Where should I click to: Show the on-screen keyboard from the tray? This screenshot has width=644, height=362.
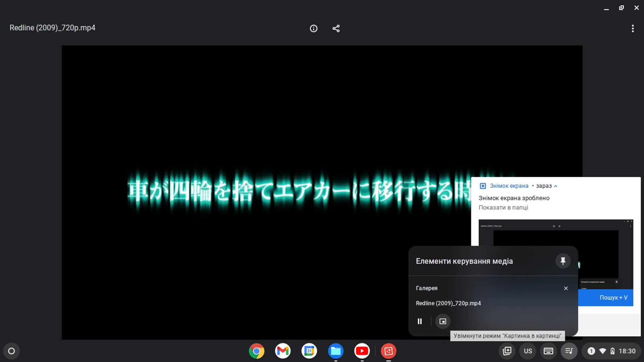point(548,351)
